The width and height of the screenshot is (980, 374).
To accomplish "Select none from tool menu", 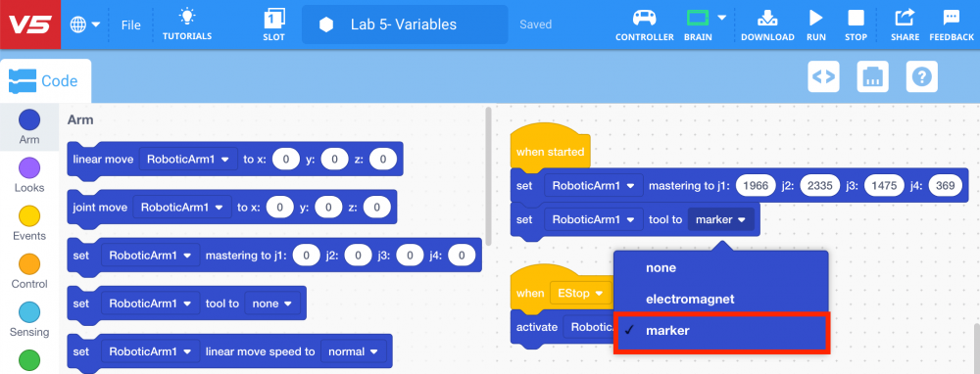I will 721,268.
